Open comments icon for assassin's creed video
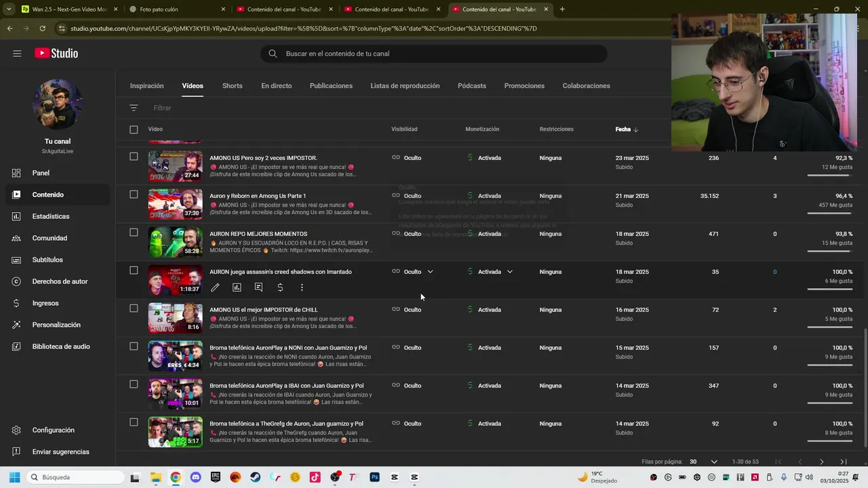This screenshot has width=868, height=488. click(x=258, y=287)
